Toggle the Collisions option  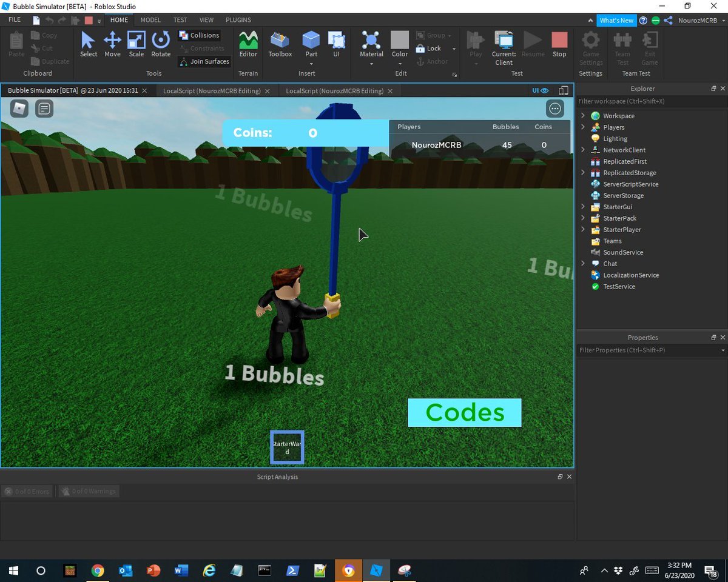point(199,35)
